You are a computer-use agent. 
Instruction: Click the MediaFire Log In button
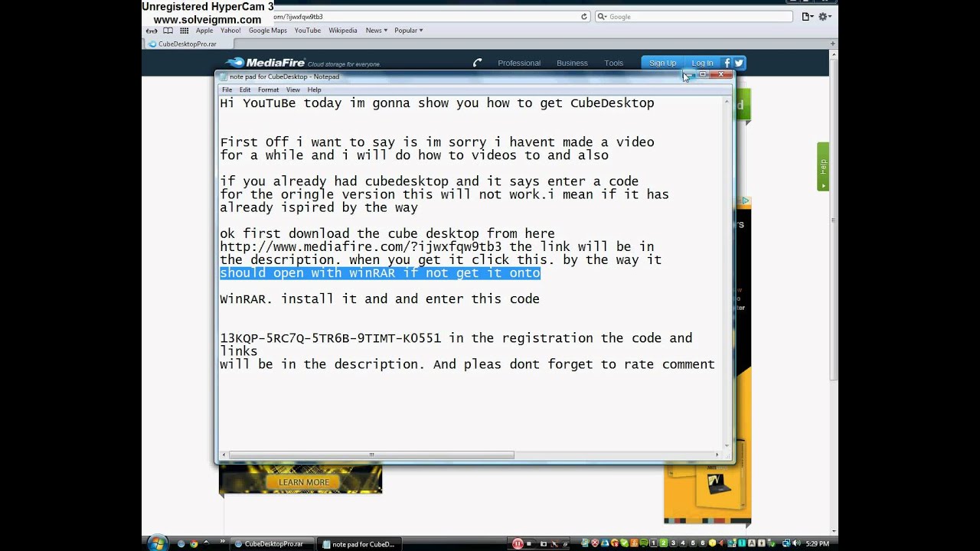[702, 63]
